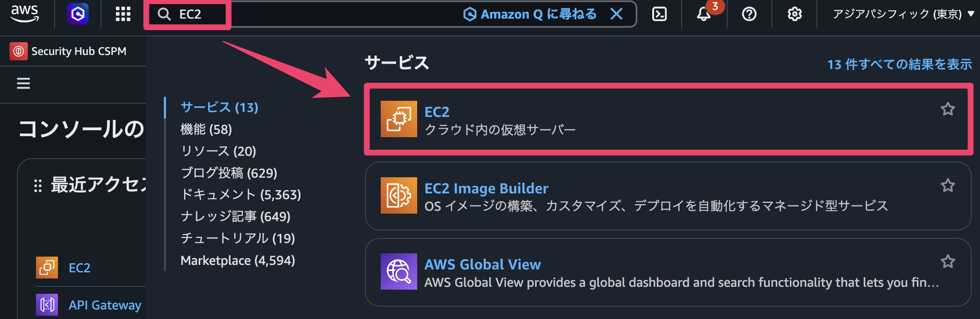980x319 pixels.
Task: Favorite EC2 with the star toggle
Action: coord(948,109)
